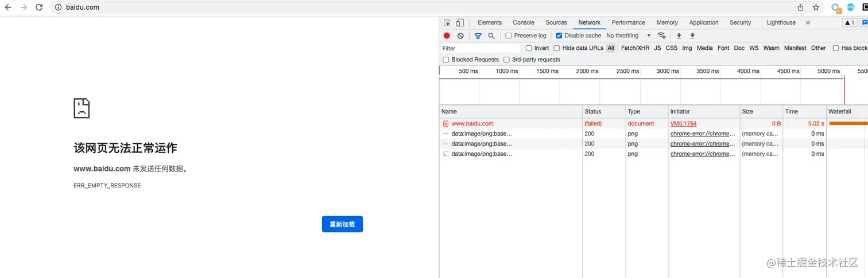Select the All request type filter
Image resolution: width=868 pixels, height=278 pixels.
click(611, 48)
